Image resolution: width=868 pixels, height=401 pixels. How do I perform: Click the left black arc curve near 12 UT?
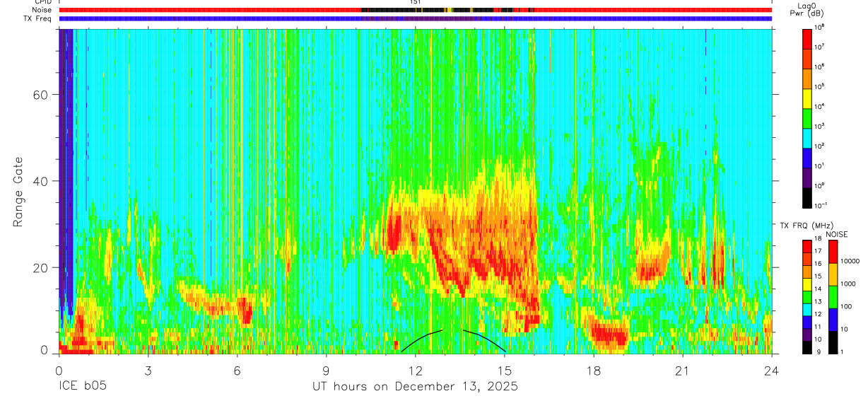point(421,339)
